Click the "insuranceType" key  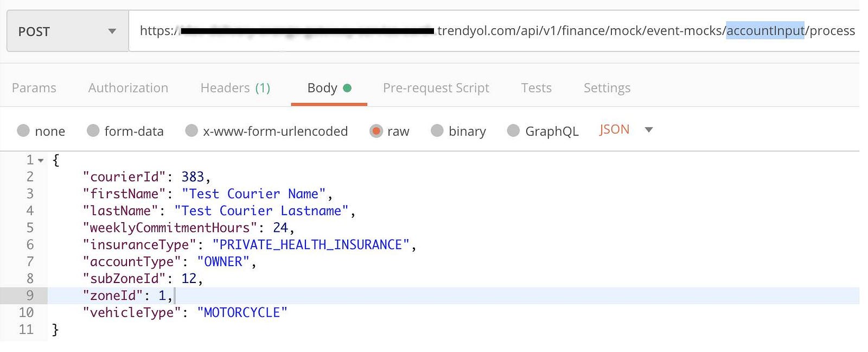coord(139,244)
